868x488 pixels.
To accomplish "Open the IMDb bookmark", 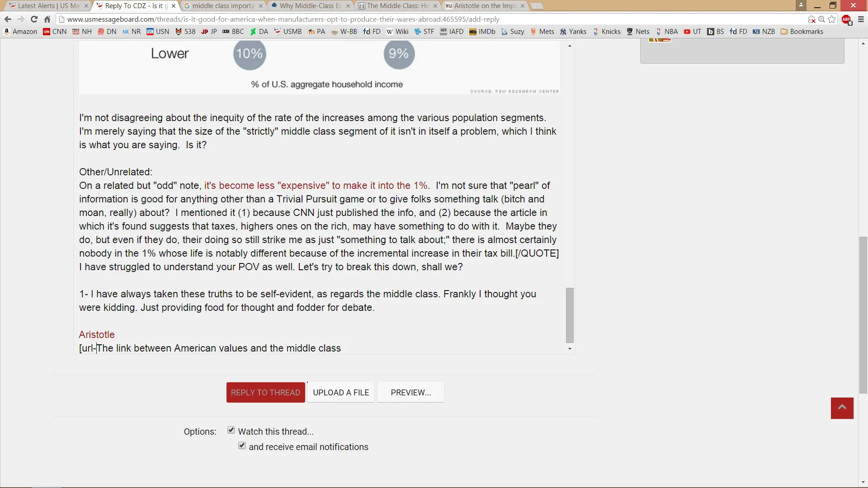I will (x=482, y=32).
